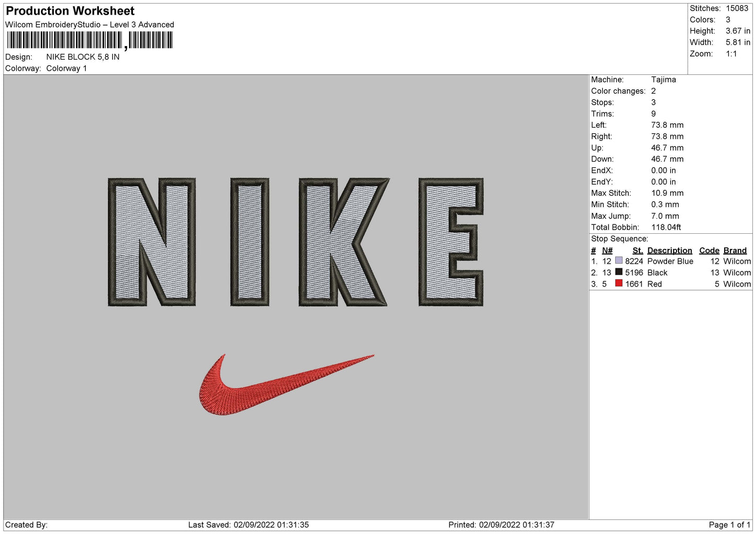Click the Production Worksheet title

click(x=70, y=11)
